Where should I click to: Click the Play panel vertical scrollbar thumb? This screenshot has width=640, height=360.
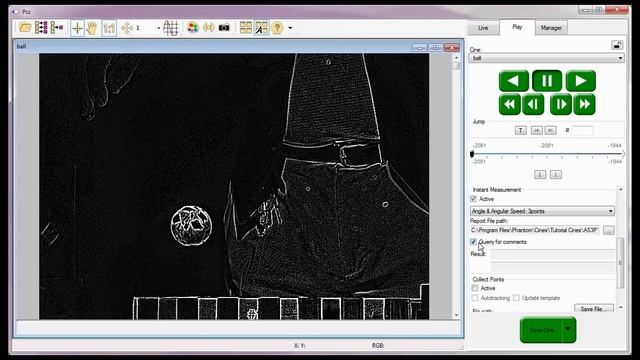[621, 263]
